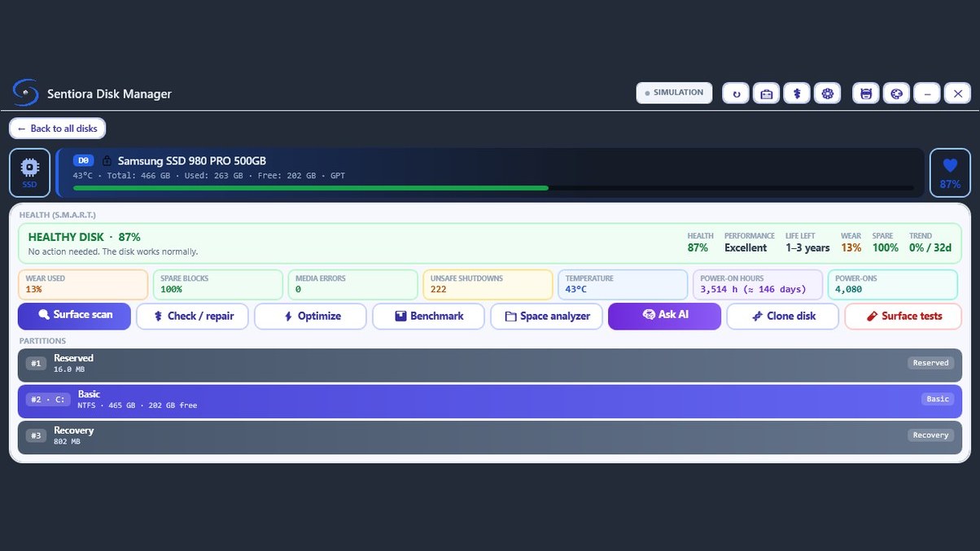Select the Basic C: NTFS partition row
The height and width of the screenshot is (551, 980).
pyautogui.click(x=490, y=401)
